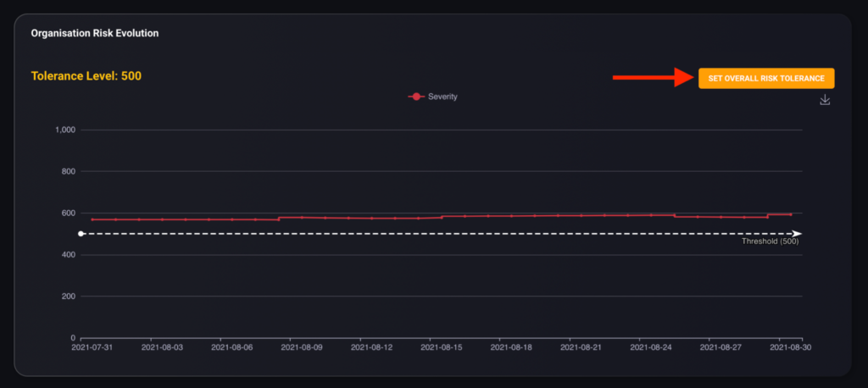The width and height of the screenshot is (868, 388).
Task: Click the 1,000 y-axis label
Action: pyautogui.click(x=64, y=130)
